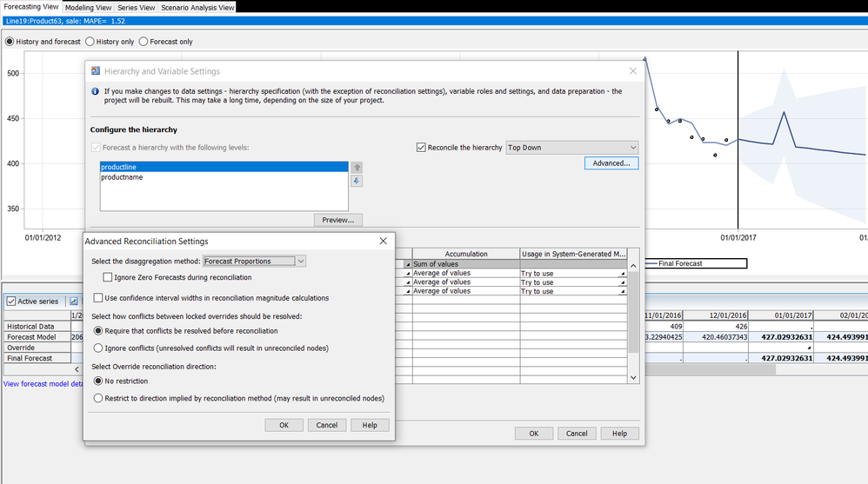The image size is (868, 484).
Task: Click 12/01/2016 column header
Action: [716, 315]
